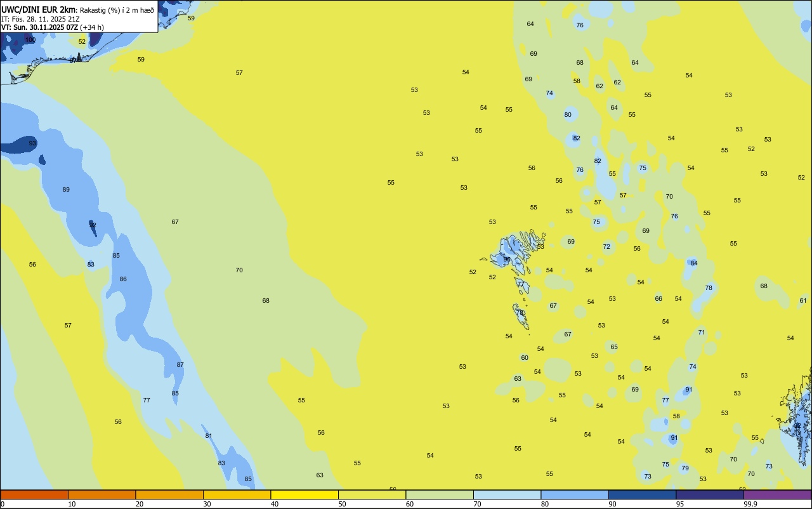Image resolution: width=812 pixels, height=509 pixels.
Task: Click the value 96 over the islands
Action: tap(507, 259)
